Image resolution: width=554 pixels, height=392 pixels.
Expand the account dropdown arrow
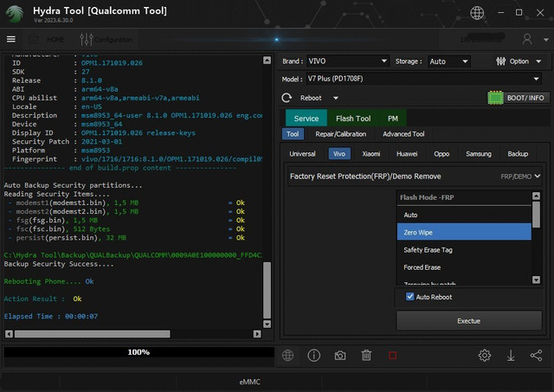point(546,40)
